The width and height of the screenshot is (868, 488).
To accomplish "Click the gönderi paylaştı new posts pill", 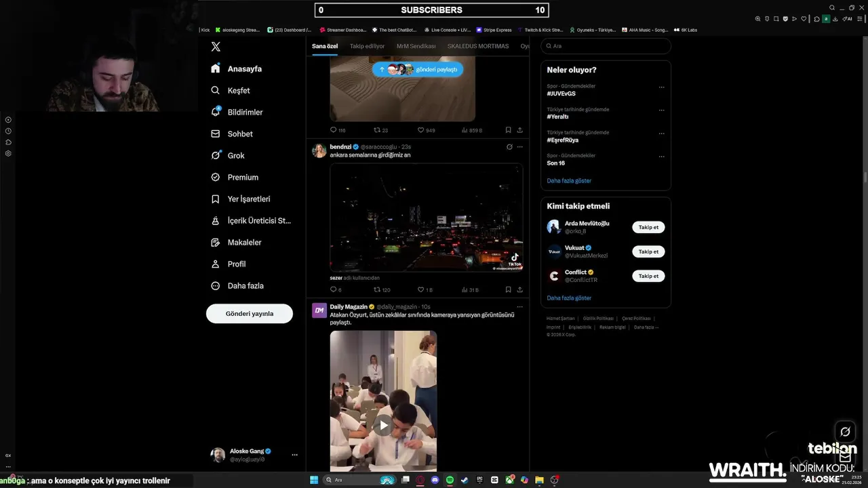I will coord(418,69).
